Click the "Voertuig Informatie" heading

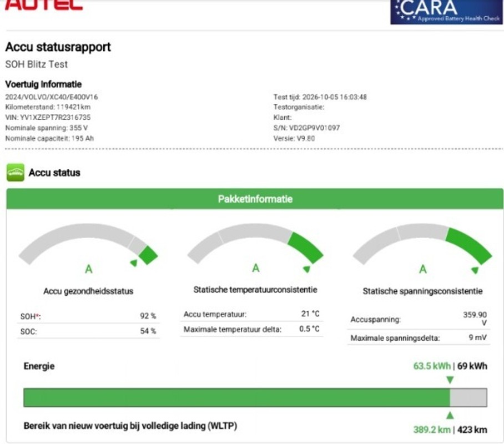(43, 84)
